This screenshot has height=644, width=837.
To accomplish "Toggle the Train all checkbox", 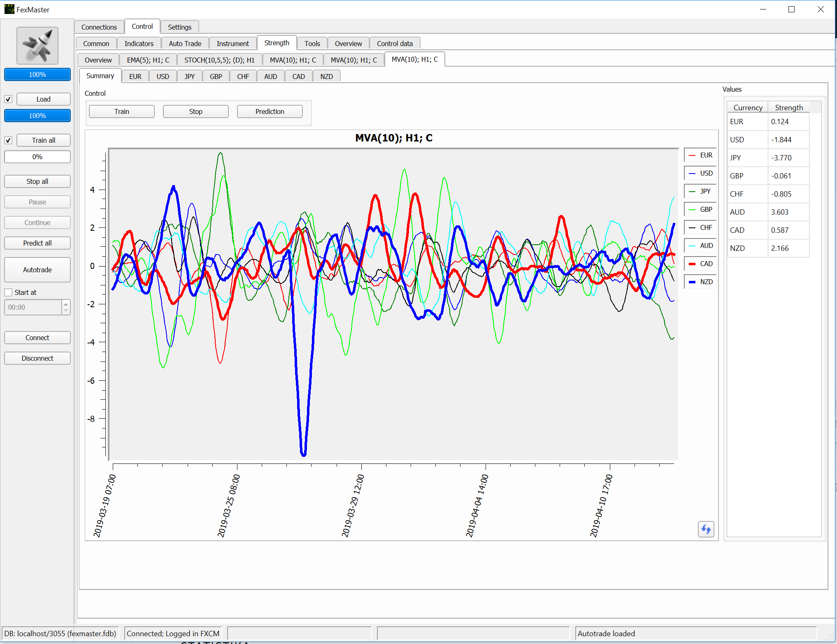I will [x=8, y=140].
